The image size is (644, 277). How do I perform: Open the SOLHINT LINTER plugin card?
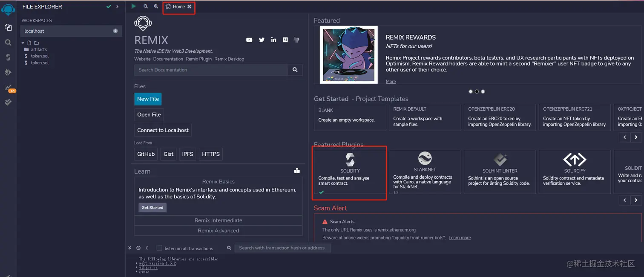[x=500, y=172]
